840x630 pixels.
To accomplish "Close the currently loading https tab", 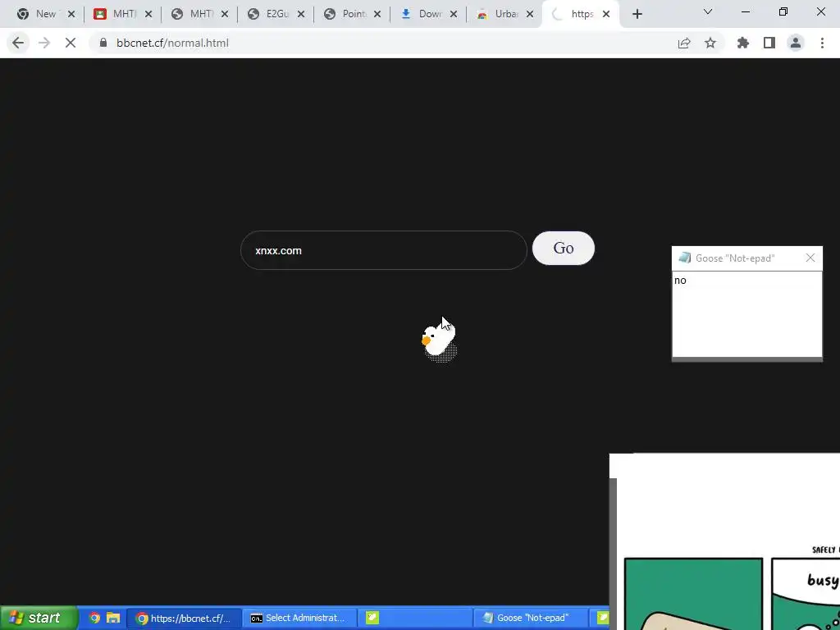I will point(606,15).
